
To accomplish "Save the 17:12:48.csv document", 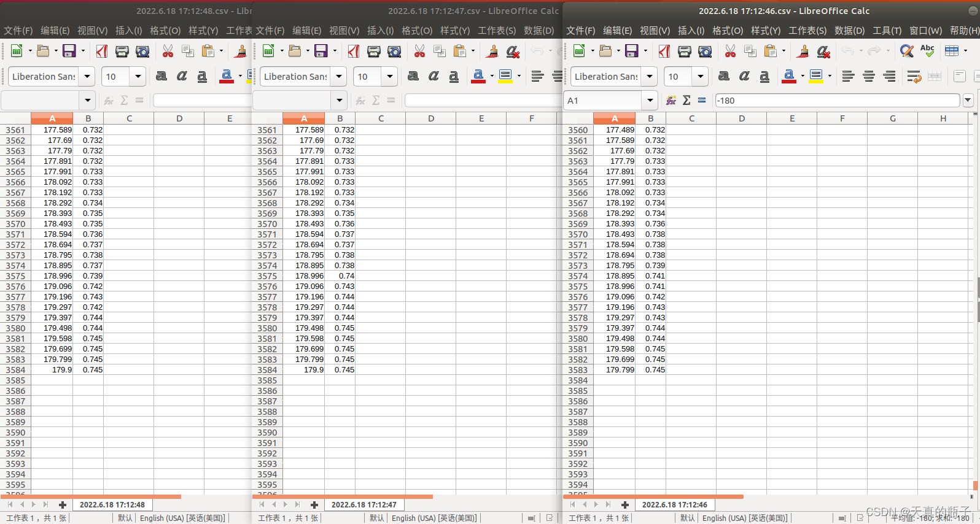I will click(x=69, y=51).
